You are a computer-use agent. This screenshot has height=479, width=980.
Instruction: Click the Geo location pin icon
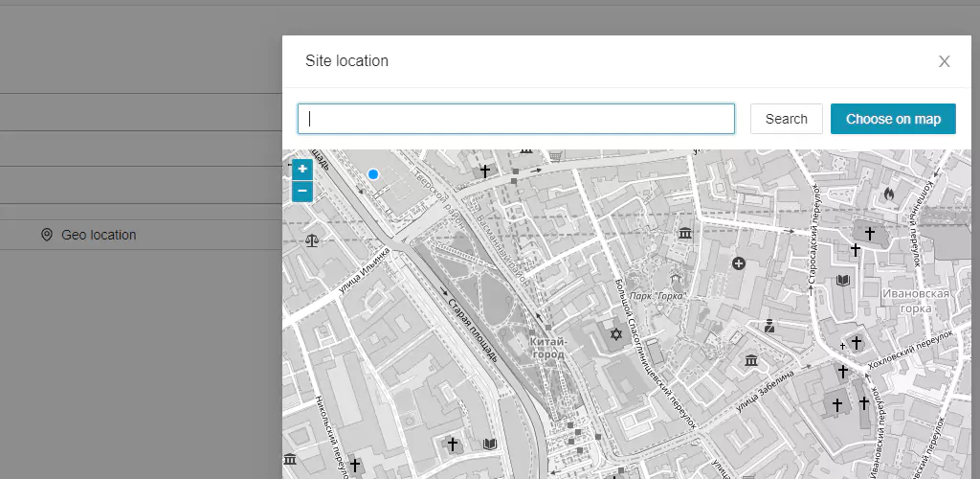pos(46,235)
